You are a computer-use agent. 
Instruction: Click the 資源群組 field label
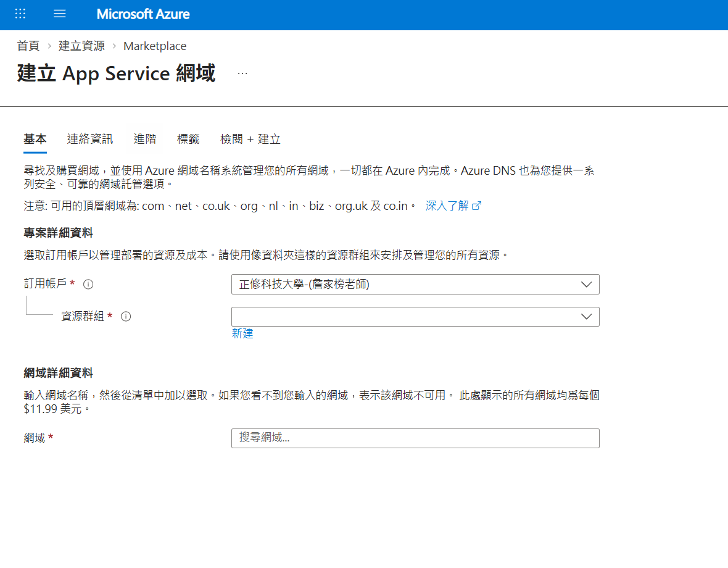[x=83, y=316]
